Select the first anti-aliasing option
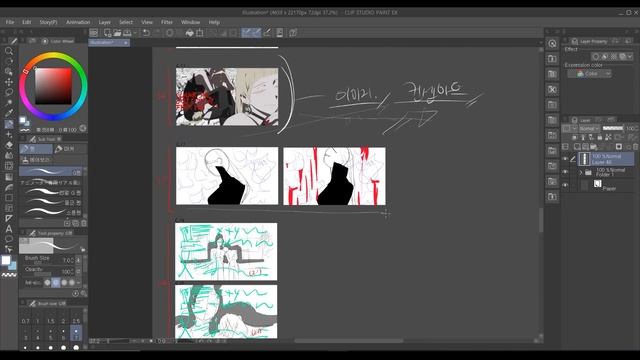The height and width of the screenshot is (360, 640). pyautogui.click(x=47, y=282)
